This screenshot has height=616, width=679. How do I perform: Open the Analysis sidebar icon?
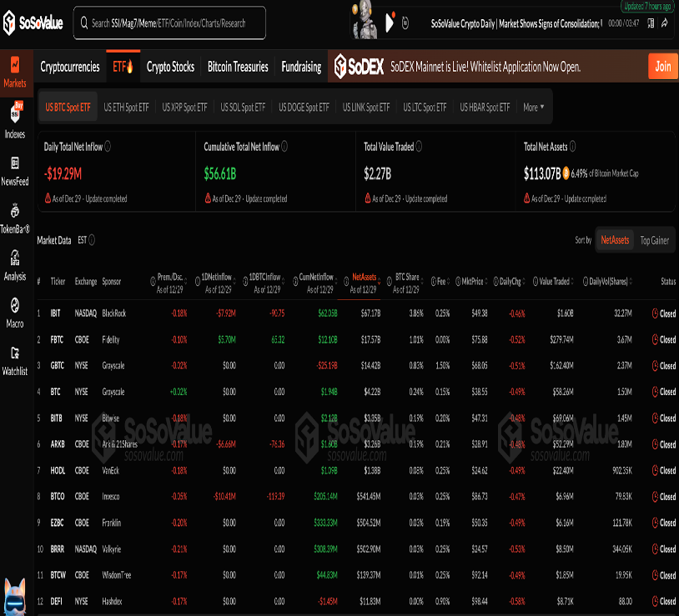coord(15,264)
